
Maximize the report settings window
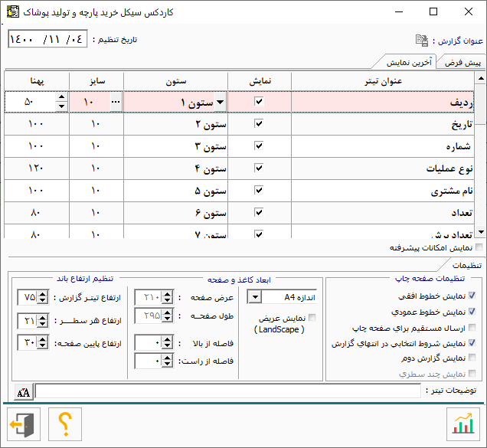click(433, 11)
